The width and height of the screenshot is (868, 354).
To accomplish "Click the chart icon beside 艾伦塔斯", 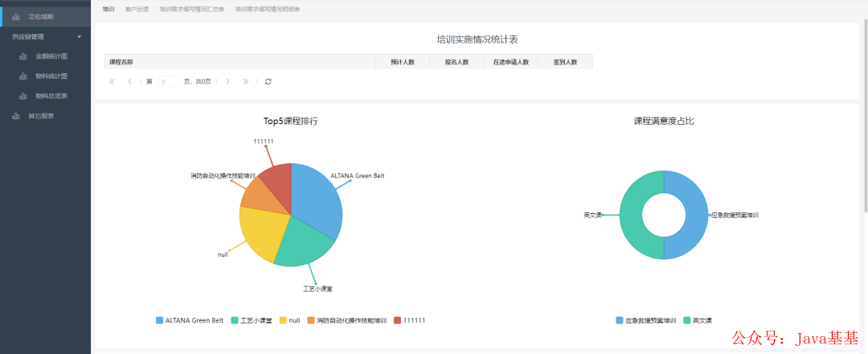I will coord(16,17).
